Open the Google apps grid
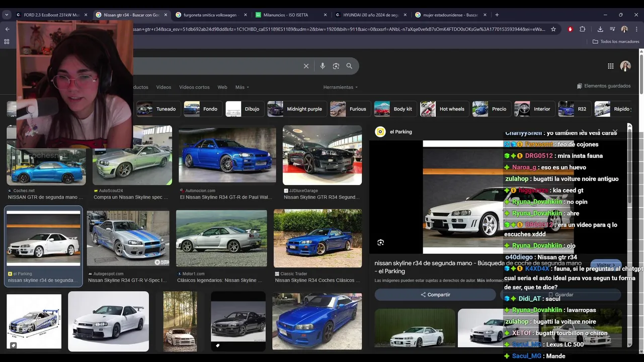This screenshot has width=644, height=362. (610, 66)
